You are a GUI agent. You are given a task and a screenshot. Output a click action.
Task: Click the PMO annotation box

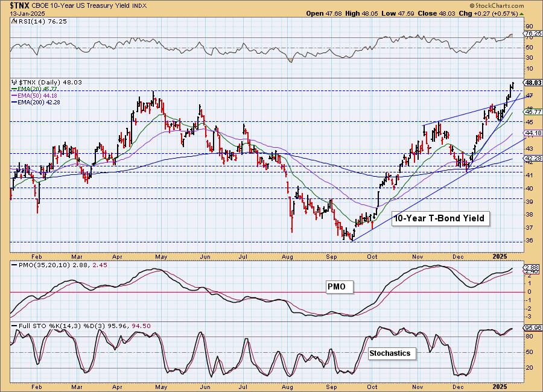(340, 286)
